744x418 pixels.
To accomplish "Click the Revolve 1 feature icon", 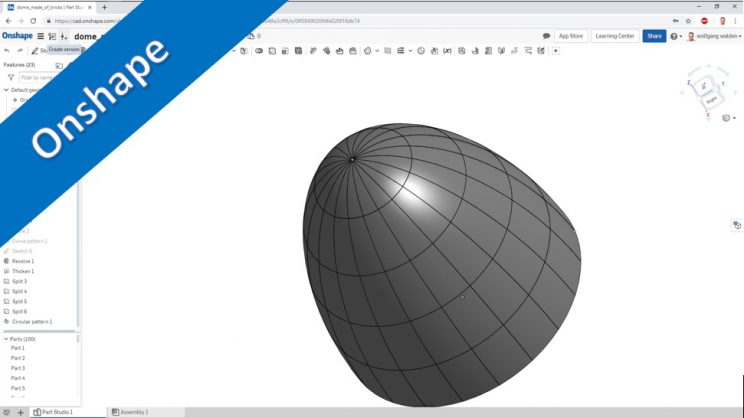I will click(6, 261).
